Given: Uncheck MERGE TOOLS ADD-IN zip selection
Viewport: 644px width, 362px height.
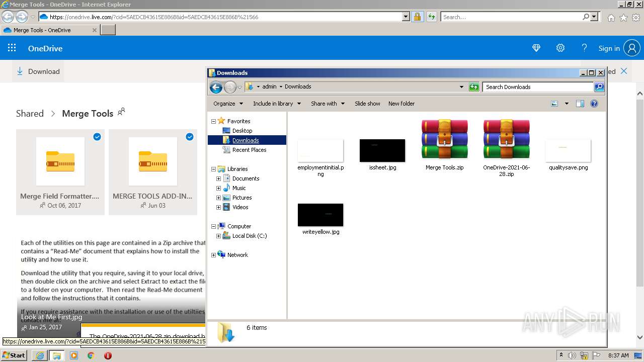Looking at the screenshot, I should (190, 137).
